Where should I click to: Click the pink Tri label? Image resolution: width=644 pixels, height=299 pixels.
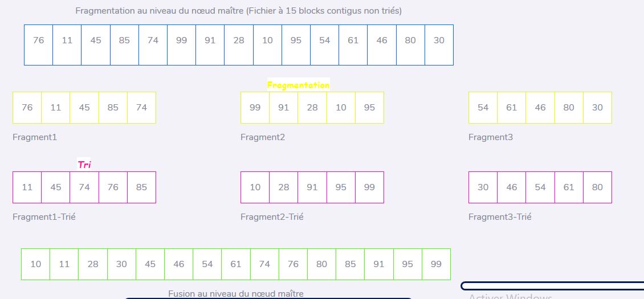point(84,165)
